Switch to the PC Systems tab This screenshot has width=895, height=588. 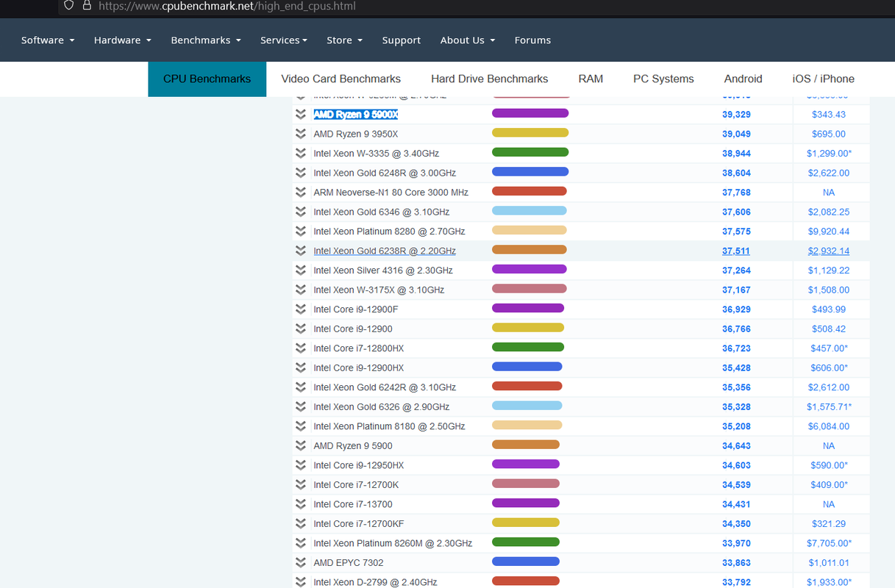(663, 79)
